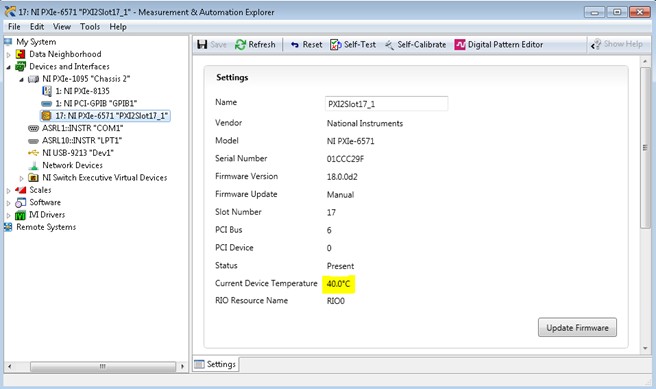Click the Network Devices icon

tap(34, 165)
